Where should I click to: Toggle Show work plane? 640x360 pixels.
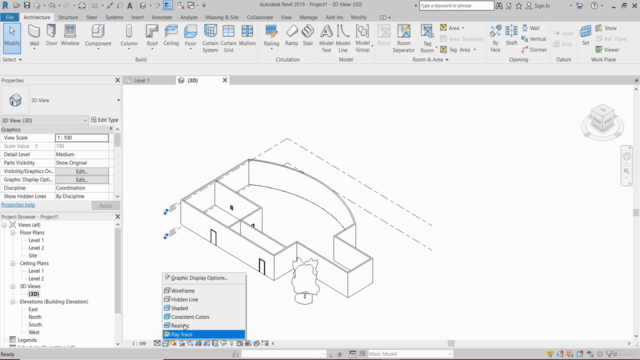point(606,28)
